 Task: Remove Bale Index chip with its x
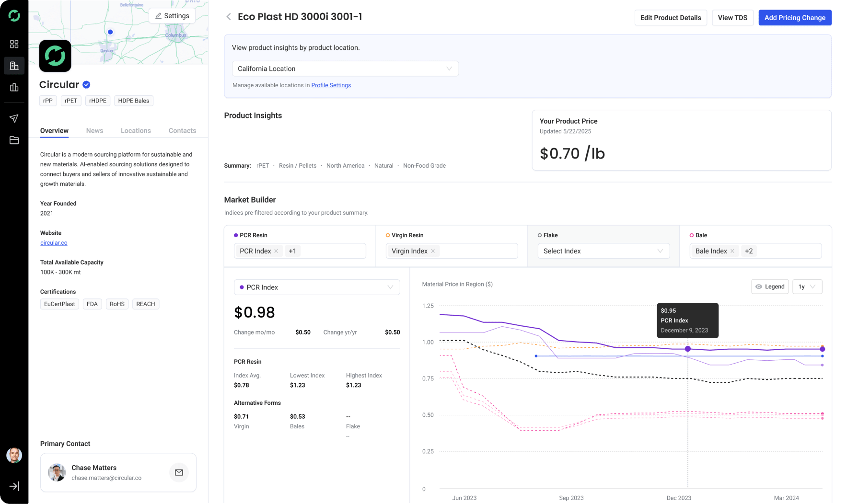point(732,251)
